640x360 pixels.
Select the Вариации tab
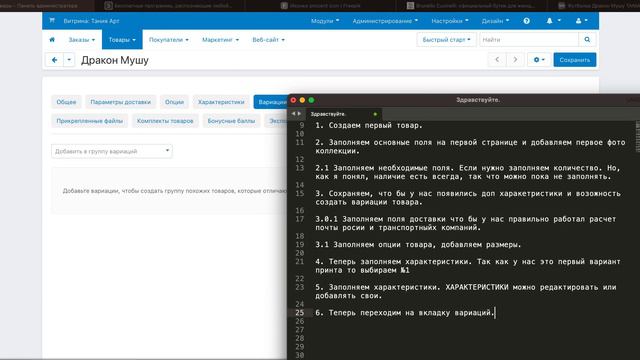(x=271, y=102)
